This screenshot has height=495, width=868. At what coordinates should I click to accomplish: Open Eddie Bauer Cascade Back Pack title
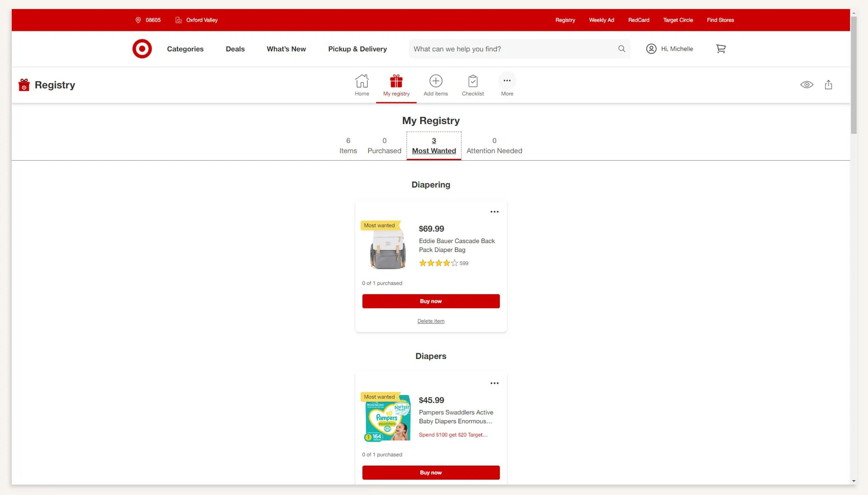457,245
